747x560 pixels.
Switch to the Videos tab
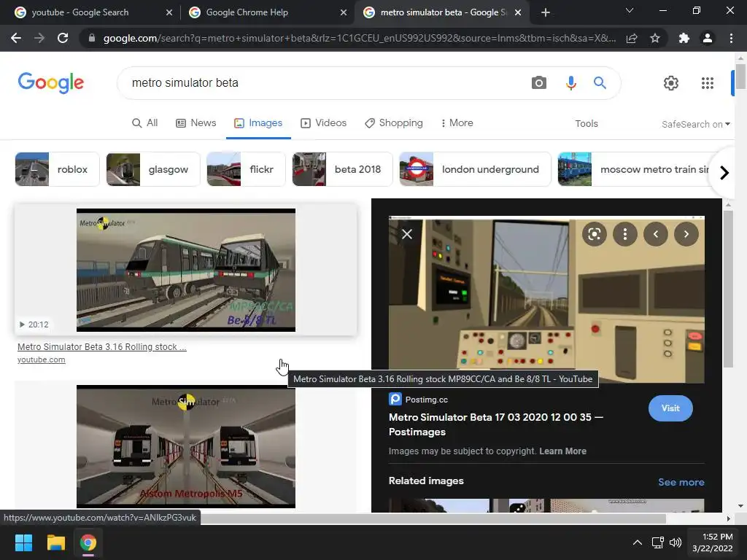coord(323,122)
